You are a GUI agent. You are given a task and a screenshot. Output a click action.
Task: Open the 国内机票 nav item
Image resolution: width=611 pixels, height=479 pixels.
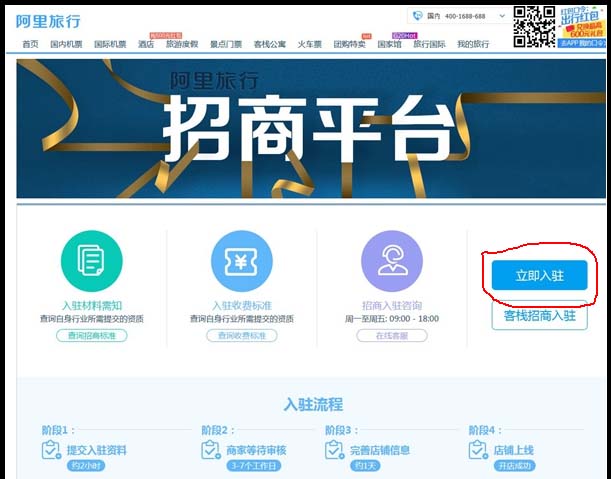[66, 44]
